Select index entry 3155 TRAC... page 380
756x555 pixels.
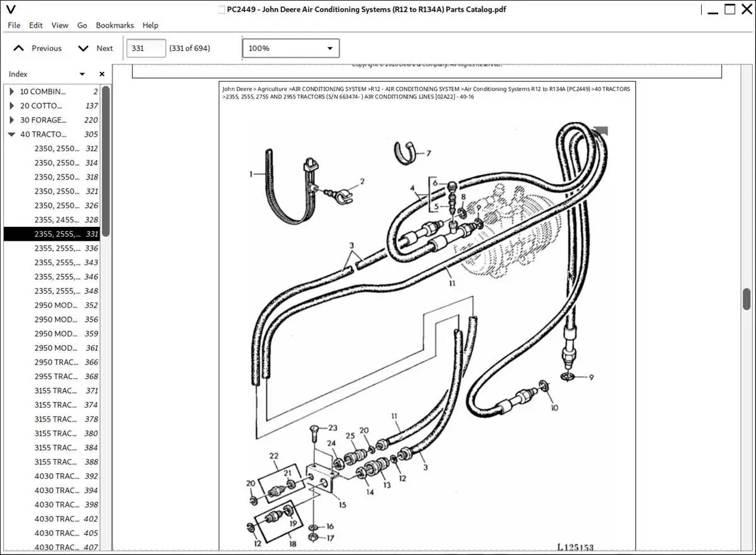click(52, 433)
